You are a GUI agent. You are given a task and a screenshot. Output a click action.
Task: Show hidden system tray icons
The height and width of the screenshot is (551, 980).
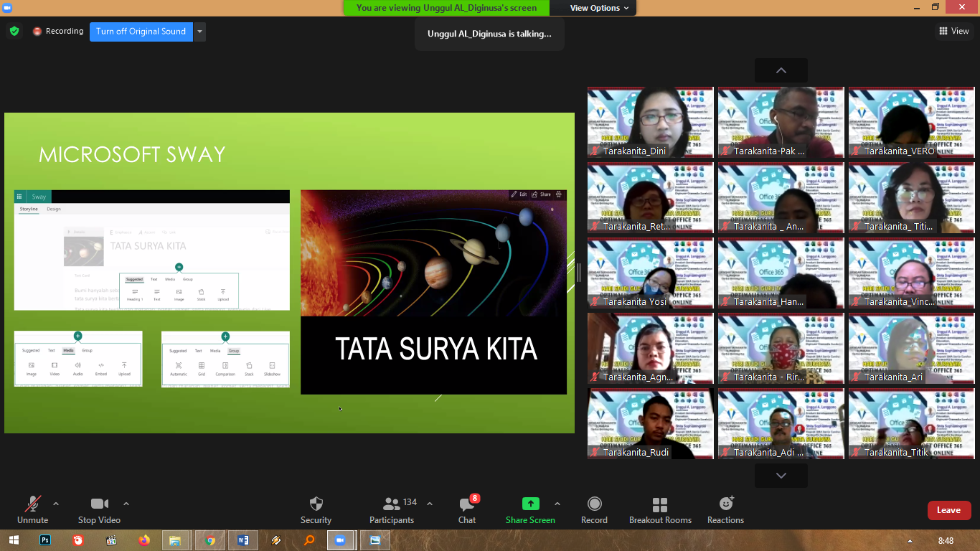pos(910,541)
